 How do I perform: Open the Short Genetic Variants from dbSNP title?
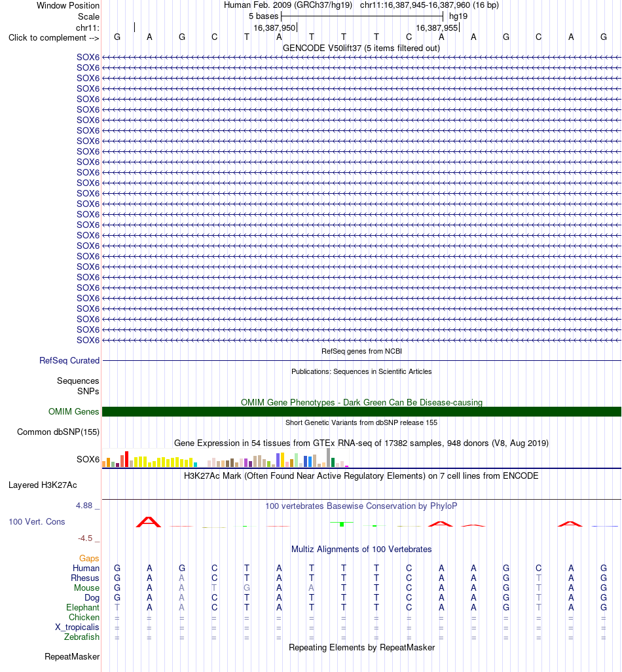[361, 422]
